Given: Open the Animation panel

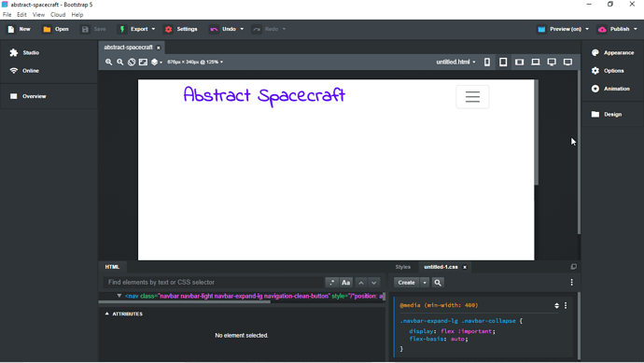Looking at the screenshot, I should [x=610, y=89].
